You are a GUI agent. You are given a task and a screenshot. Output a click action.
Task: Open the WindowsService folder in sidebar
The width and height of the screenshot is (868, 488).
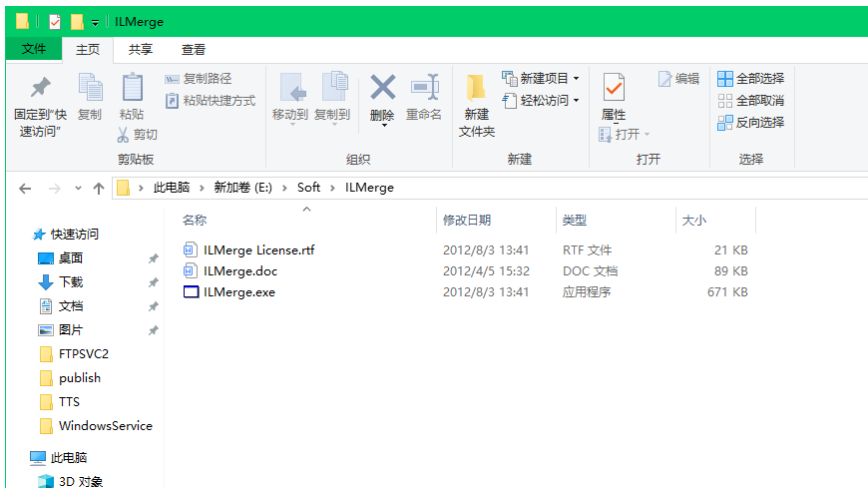coord(105,426)
